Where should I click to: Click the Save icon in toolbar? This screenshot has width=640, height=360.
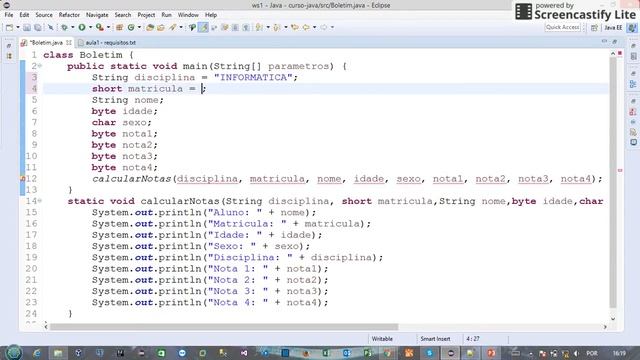point(27,27)
